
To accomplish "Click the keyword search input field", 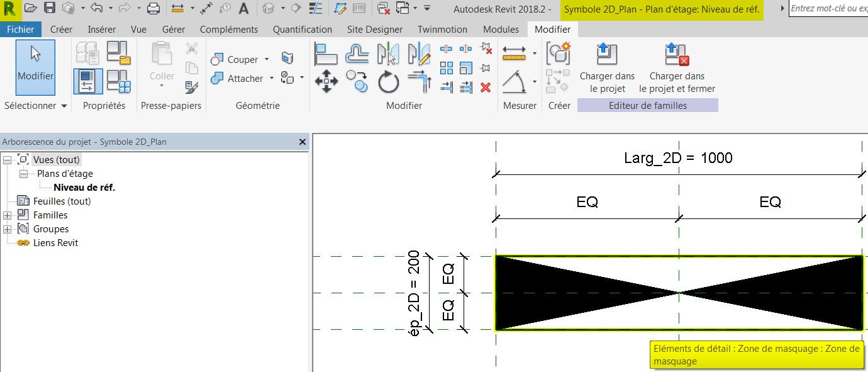I will [x=830, y=9].
